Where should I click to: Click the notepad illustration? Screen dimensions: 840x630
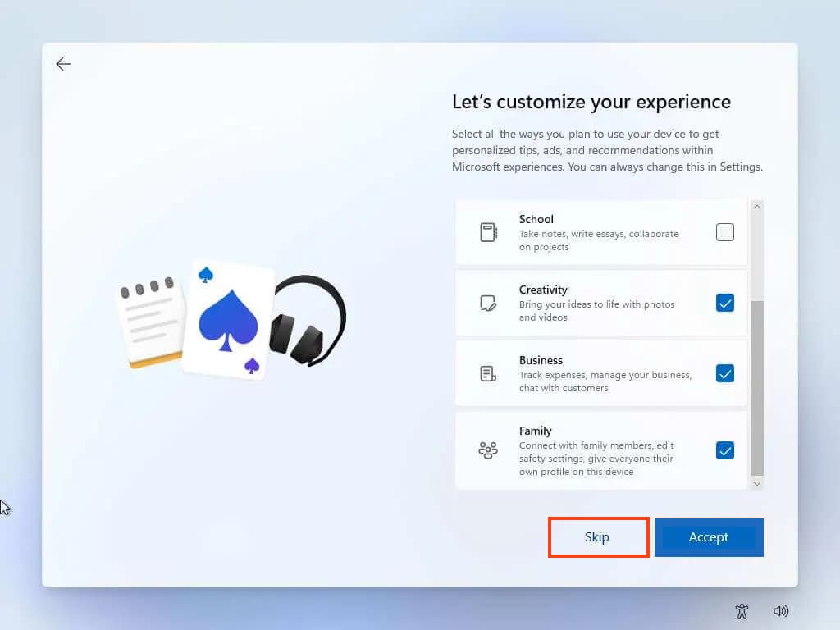(150, 322)
